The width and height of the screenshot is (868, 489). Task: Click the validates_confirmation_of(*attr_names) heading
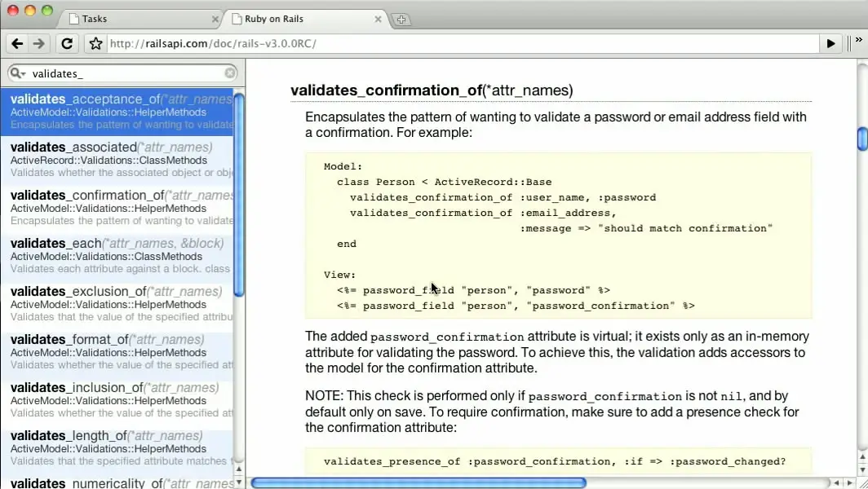432,90
